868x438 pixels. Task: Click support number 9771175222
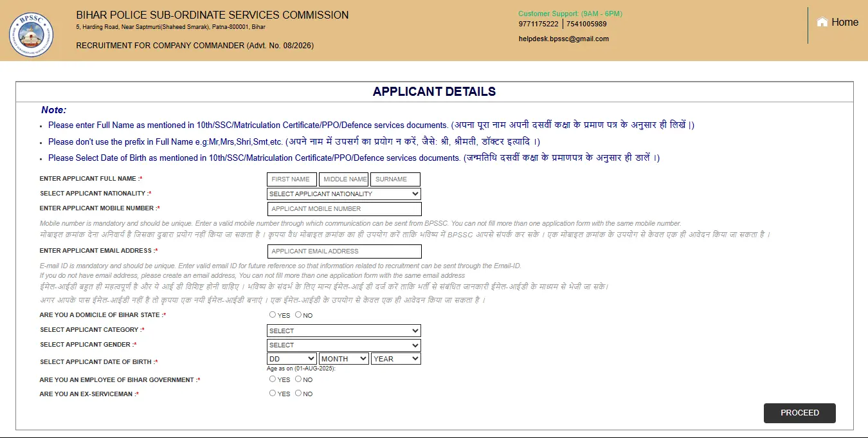(x=539, y=24)
